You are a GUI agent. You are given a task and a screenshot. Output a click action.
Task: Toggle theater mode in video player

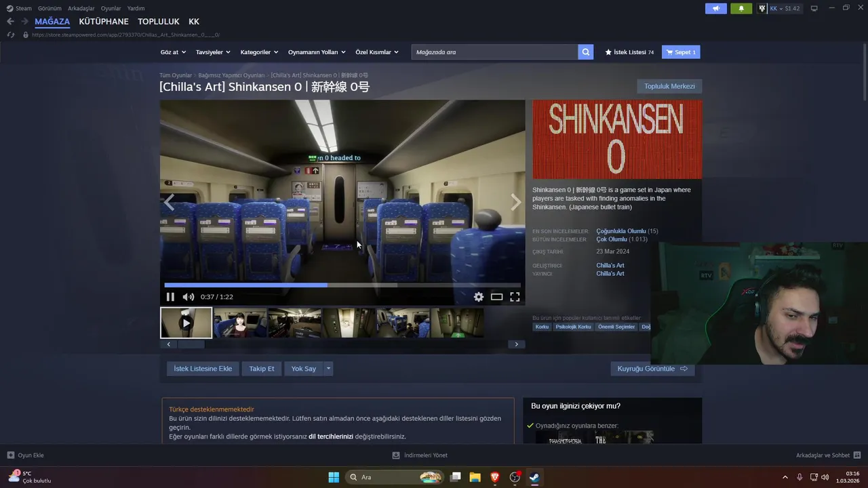pos(496,297)
